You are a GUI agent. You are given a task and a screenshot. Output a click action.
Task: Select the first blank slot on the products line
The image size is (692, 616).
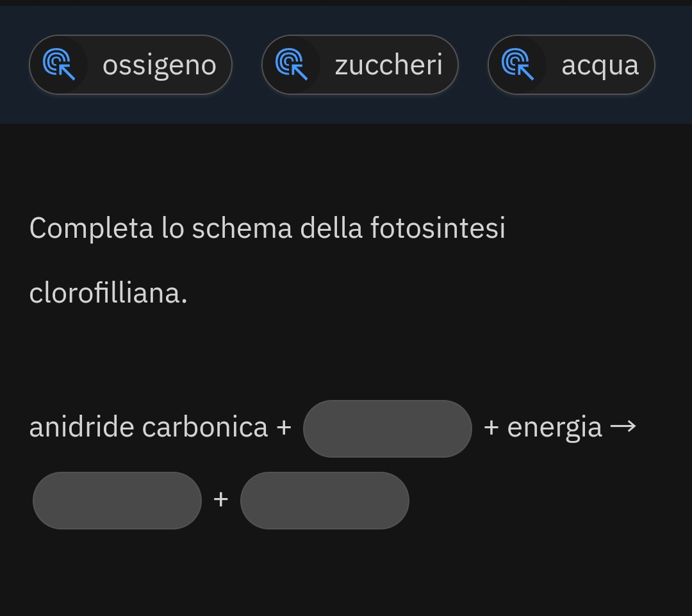coord(117,500)
